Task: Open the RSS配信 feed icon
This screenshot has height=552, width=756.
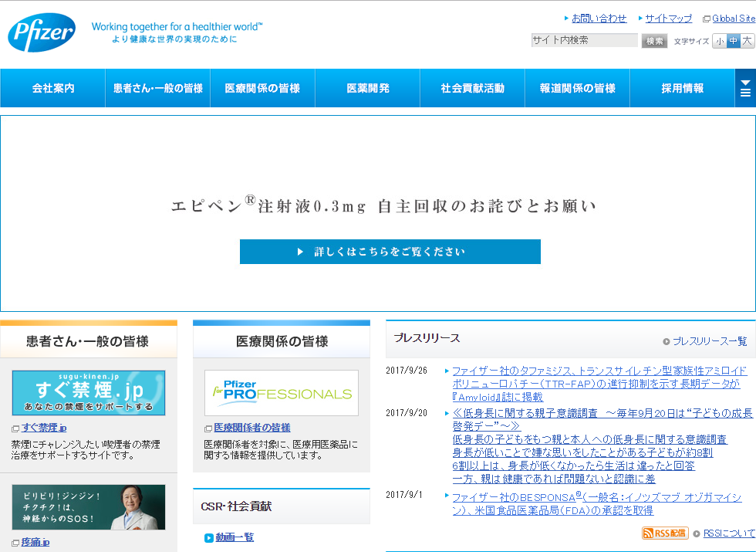Action: [x=665, y=533]
